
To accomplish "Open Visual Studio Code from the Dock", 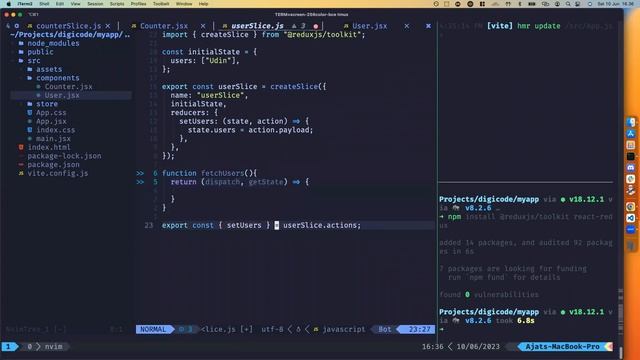I will [x=631, y=218].
